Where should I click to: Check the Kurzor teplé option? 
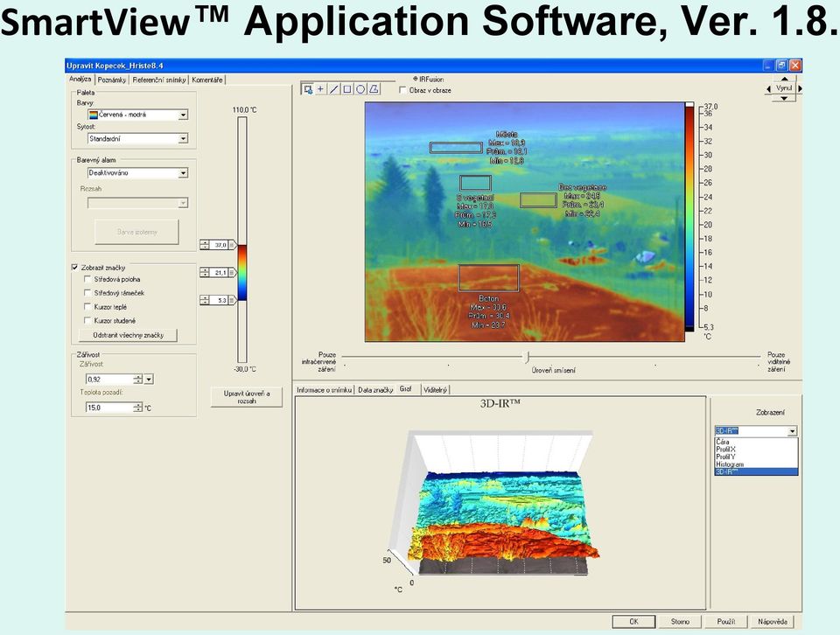tap(87, 307)
